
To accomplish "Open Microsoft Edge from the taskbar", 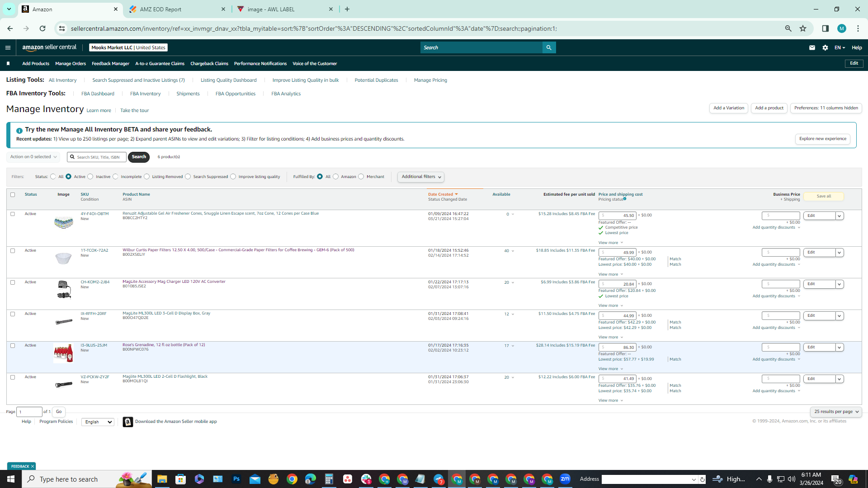I will (x=311, y=479).
